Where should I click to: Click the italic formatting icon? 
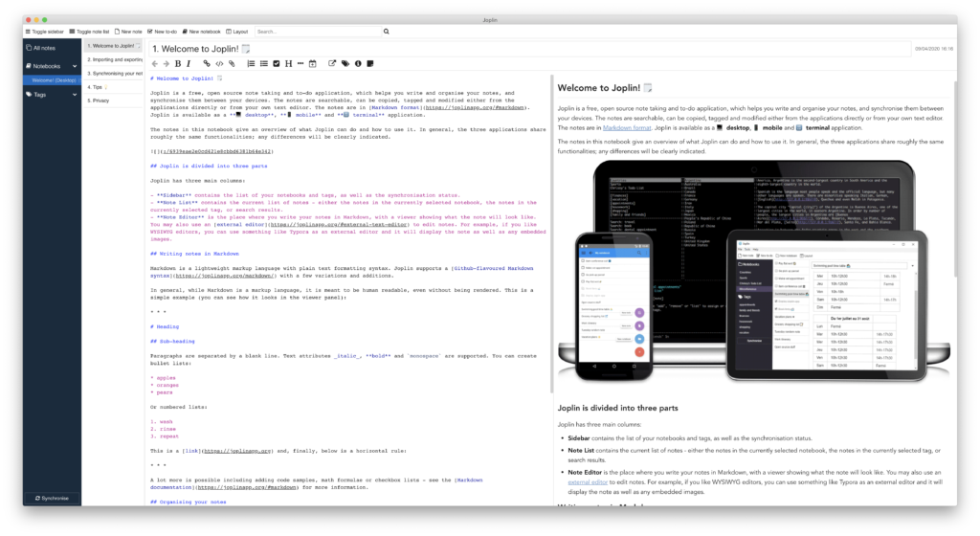189,64
